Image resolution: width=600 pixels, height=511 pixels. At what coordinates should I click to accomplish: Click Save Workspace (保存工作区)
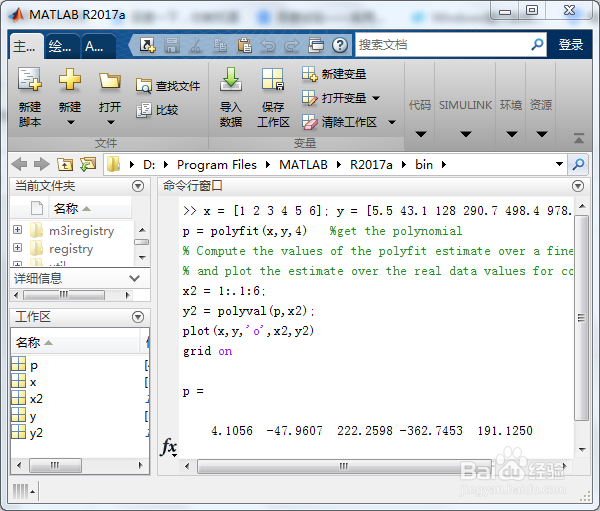[273, 97]
